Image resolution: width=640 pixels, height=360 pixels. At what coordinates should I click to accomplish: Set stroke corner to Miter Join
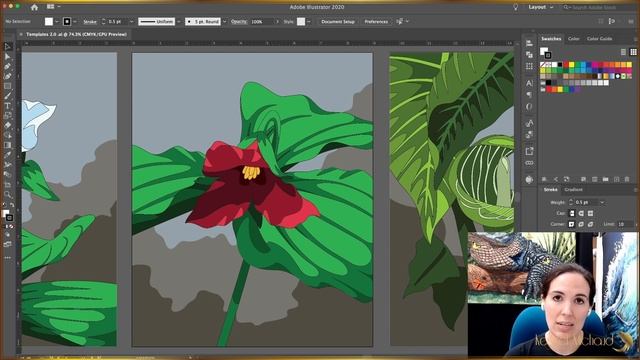click(571, 224)
